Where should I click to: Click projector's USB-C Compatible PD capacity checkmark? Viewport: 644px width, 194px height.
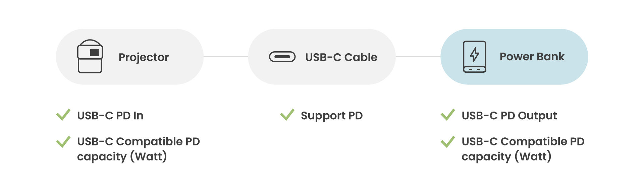[63, 142]
